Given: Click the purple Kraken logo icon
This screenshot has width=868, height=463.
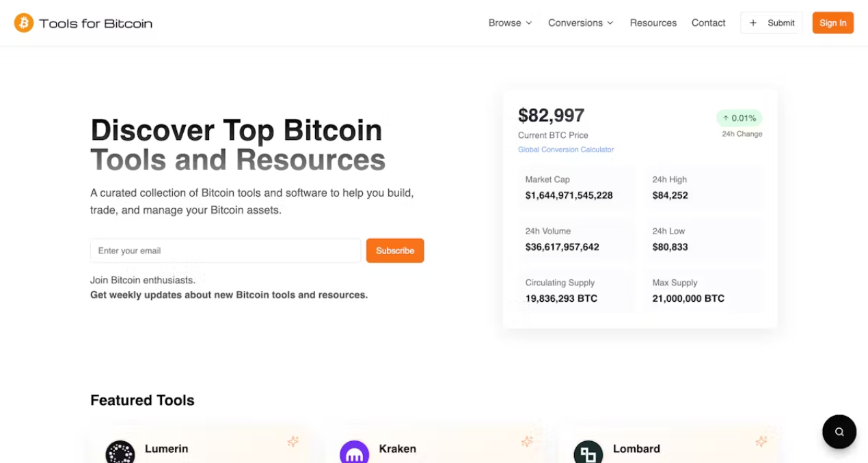Looking at the screenshot, I should [354, 452].
